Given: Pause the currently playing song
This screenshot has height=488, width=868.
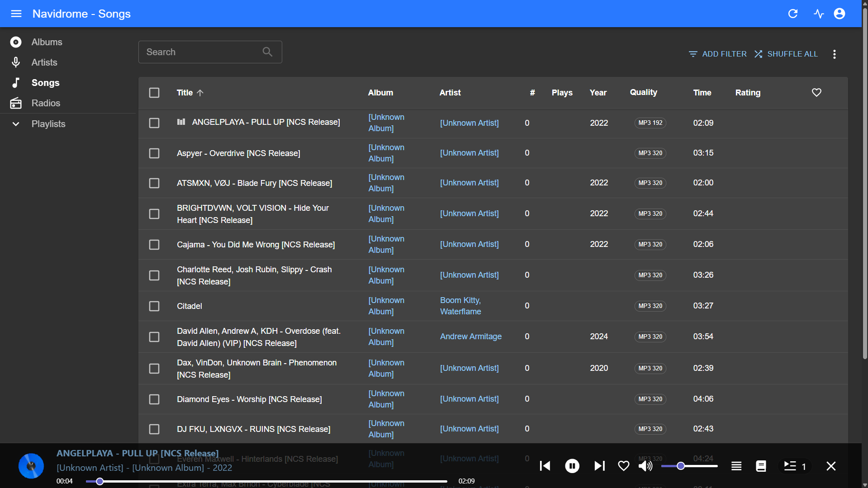Looking at the screenshot, I should point(572,466).
